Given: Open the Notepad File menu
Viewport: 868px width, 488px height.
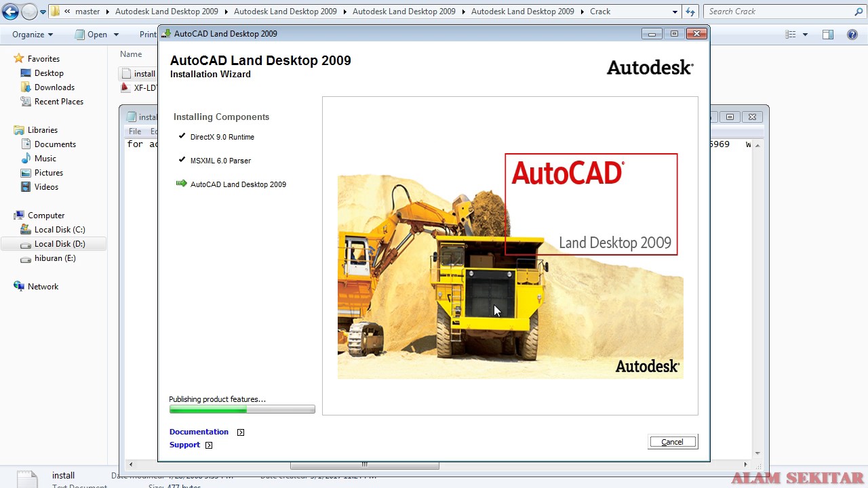Looking at the screenshot, I should 135,131.
